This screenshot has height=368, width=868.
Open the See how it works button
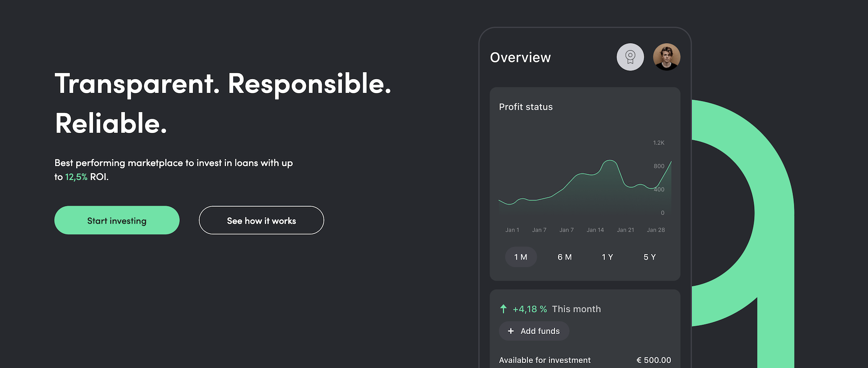tap(261, 220)
